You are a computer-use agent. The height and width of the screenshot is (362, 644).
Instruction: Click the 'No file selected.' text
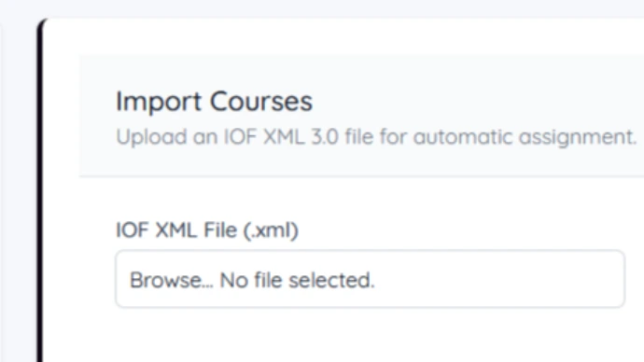point(297,280)
